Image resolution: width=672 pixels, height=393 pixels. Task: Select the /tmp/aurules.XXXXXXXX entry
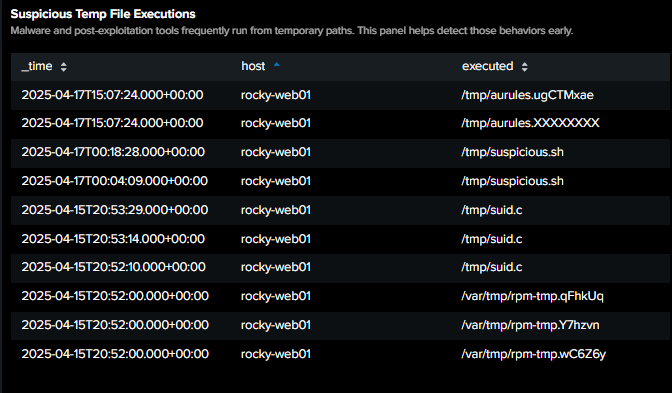pyautogui.click(x=530, y=123)
